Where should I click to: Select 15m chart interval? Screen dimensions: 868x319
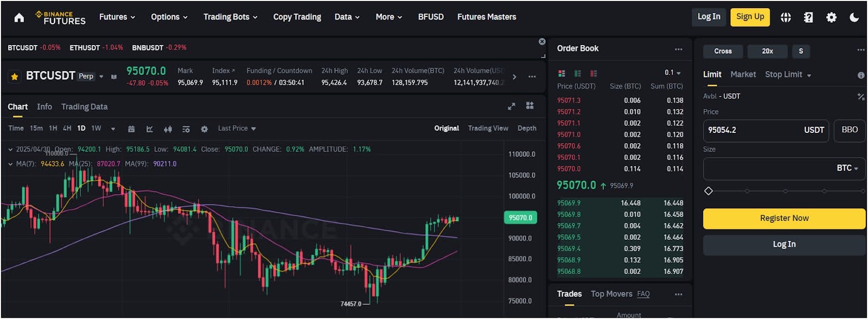tap(36, 129)
